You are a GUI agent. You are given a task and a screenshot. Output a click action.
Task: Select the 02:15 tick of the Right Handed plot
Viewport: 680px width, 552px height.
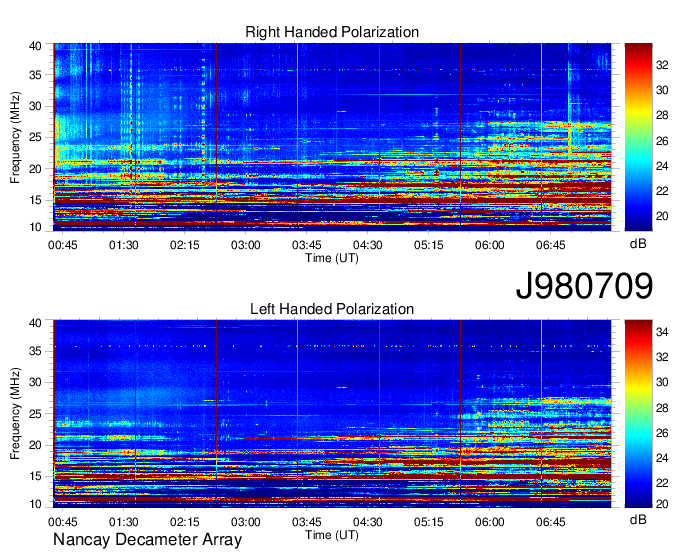[x=185, y=245]
